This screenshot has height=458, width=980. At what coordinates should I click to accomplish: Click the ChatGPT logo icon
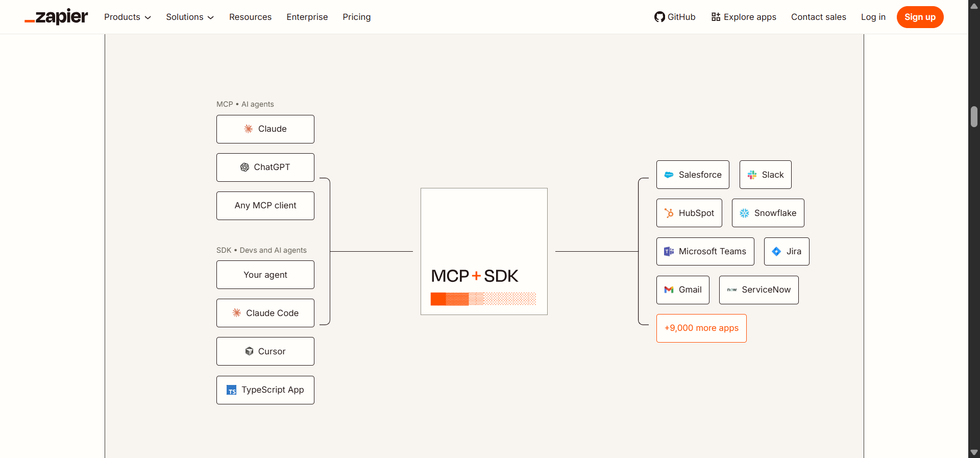pyautogui.click(x=244, y=167)
